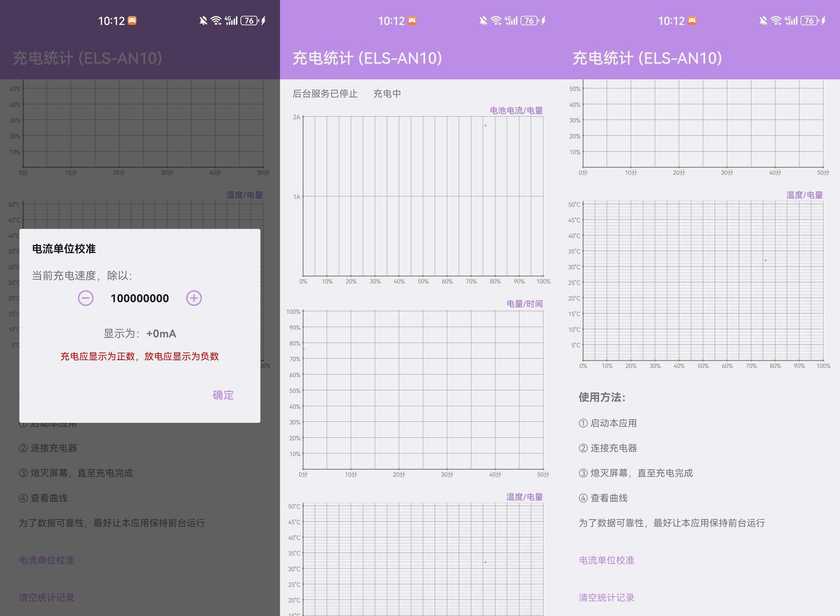Viewport: 840px width, 616px height.
Task: Click the data point in middle 温度/电量 chart
Action: (485, 562)
